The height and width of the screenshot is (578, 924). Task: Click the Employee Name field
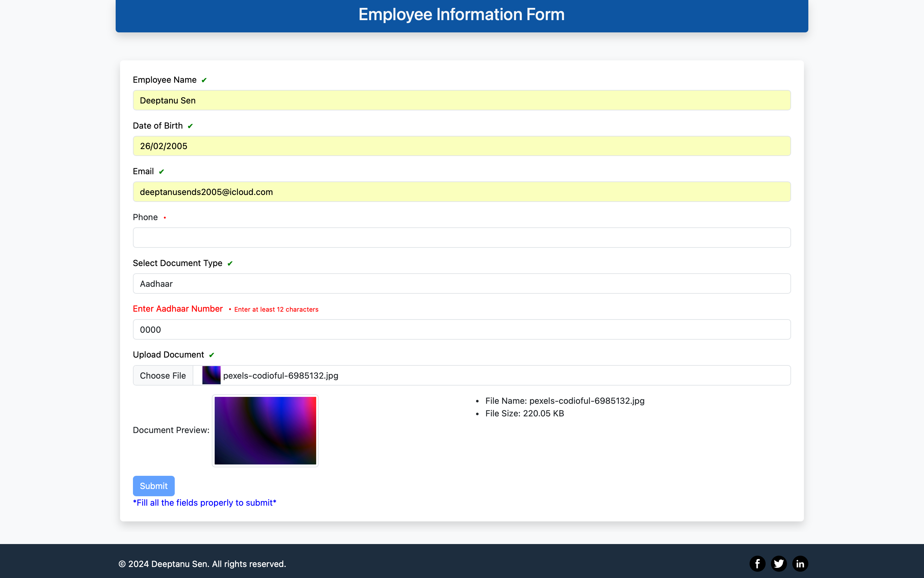click(461, 100)
